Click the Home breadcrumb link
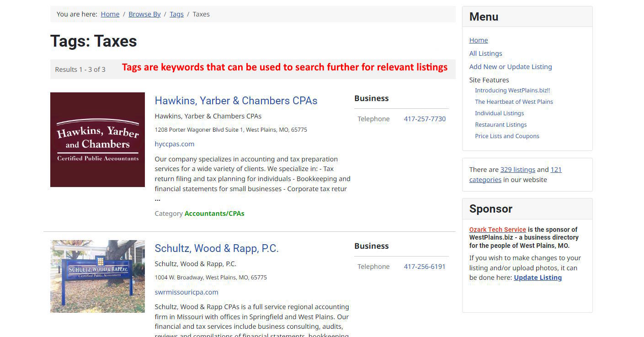 110,14
